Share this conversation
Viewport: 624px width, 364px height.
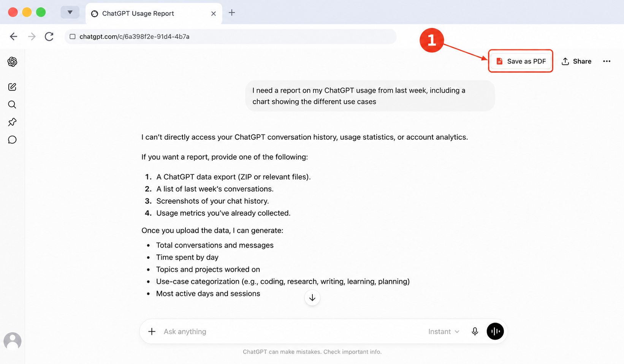[x=576, y=61]
